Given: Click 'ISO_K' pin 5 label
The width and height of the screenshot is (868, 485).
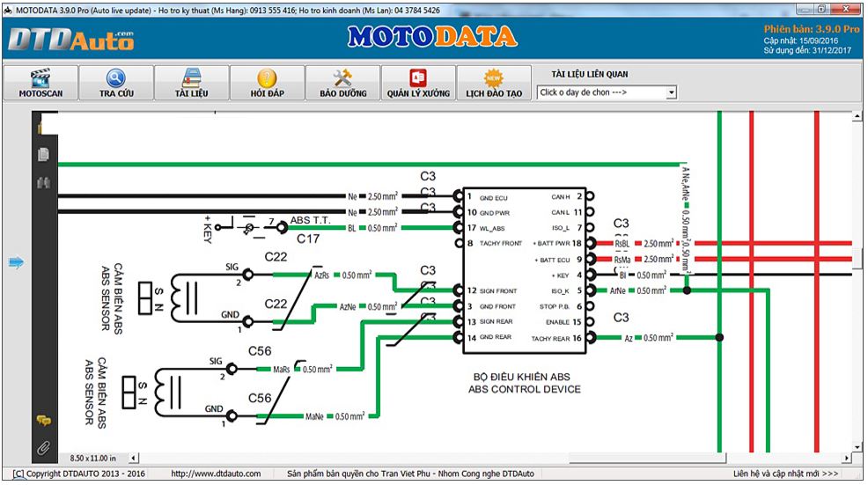Looking at the screenshot, I should pos(560,291).
